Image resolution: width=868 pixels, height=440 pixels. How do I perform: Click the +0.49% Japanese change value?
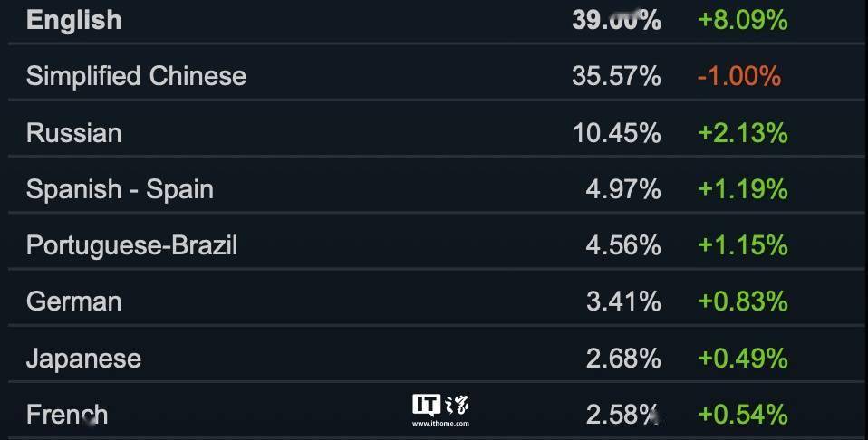[742, 359]
